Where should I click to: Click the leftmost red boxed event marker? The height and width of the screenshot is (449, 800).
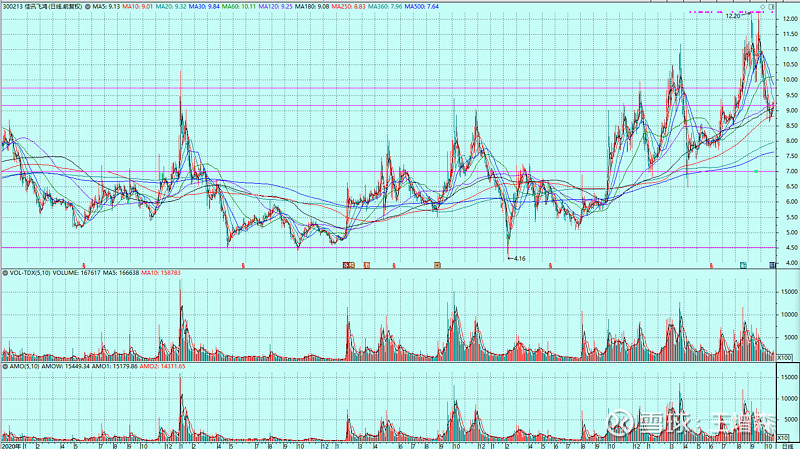click(x=347, y=265)
